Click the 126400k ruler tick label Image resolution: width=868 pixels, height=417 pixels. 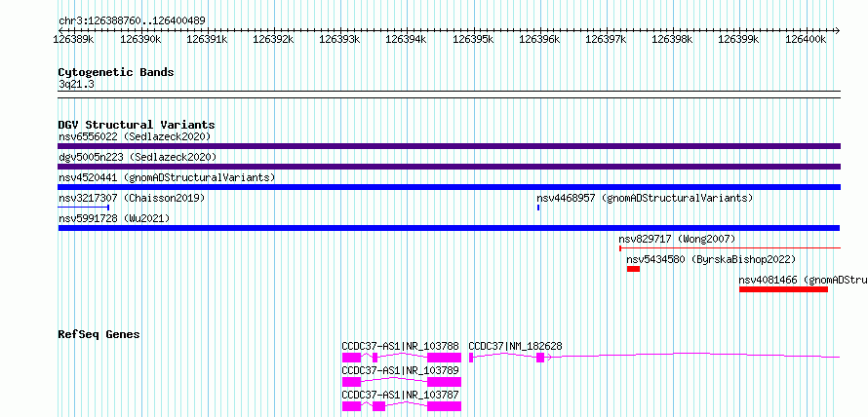point(805,39)
